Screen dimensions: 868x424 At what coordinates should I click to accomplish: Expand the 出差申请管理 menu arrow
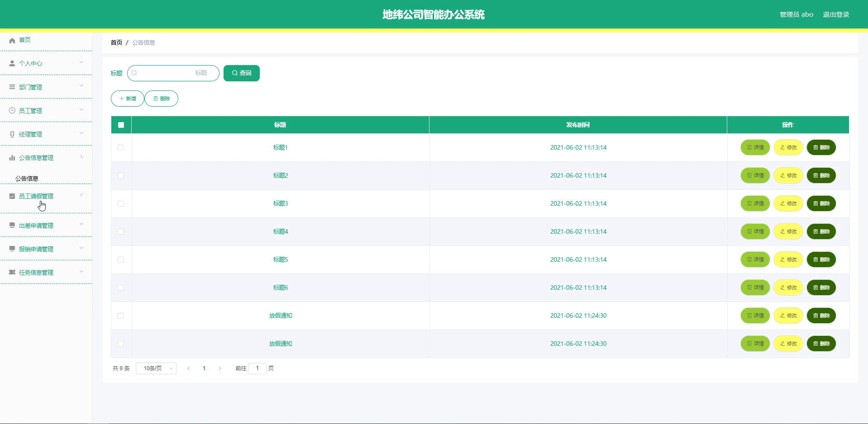pyautogui.click(x=81, y=224)
